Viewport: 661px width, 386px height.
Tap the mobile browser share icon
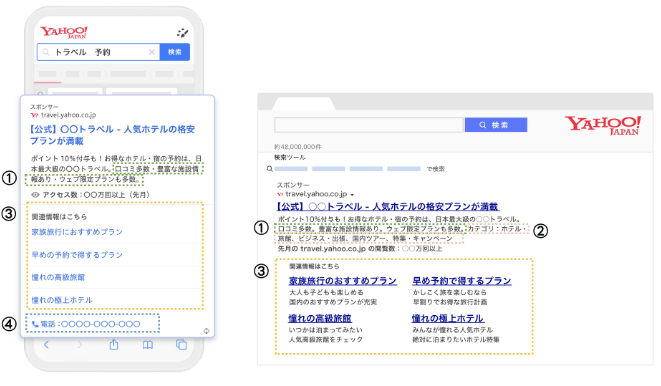tap(114, 345)
